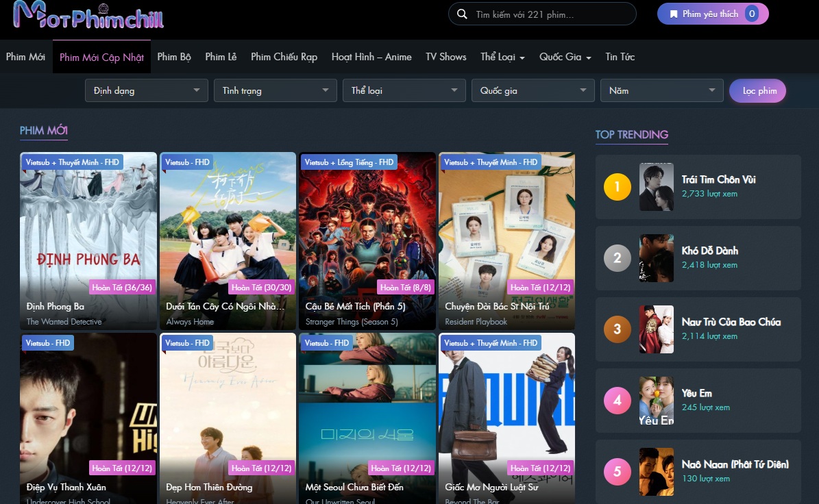
Task: Click the pink rank 5 trending badge
Action: (x=617, y=472)
